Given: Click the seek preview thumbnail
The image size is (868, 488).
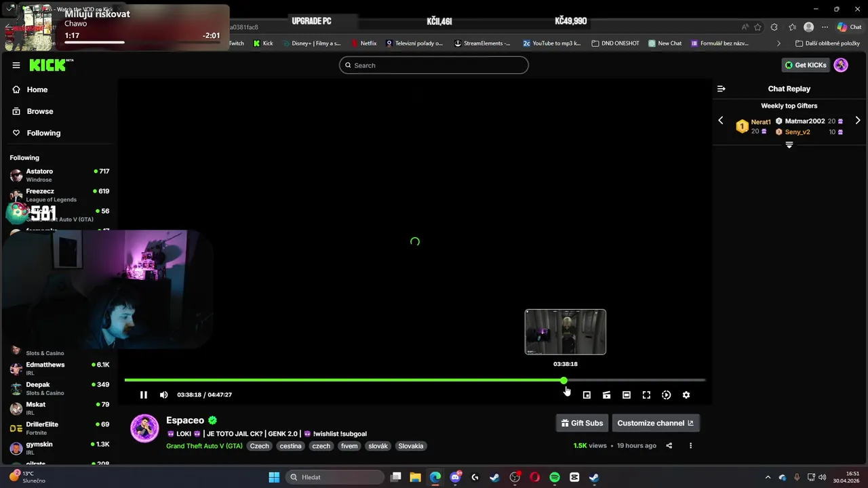Looking at the screenshot, I should pyautogui.click(x=566, y=332).
